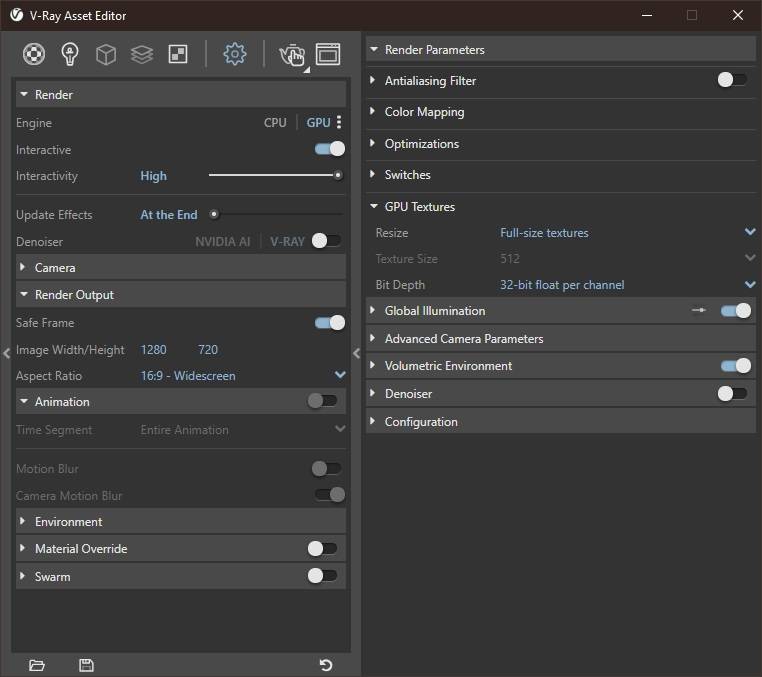Expand Advanced Camera Parameters section

point(561,338)
